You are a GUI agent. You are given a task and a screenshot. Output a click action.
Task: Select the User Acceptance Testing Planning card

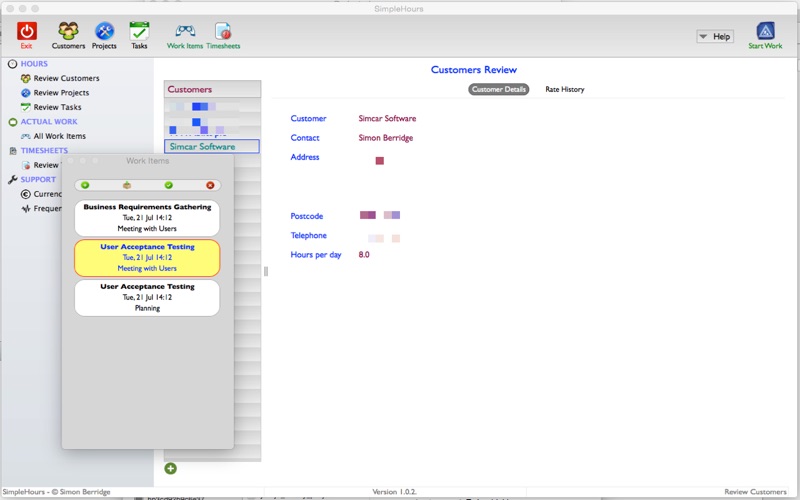(x=147, y=297)
